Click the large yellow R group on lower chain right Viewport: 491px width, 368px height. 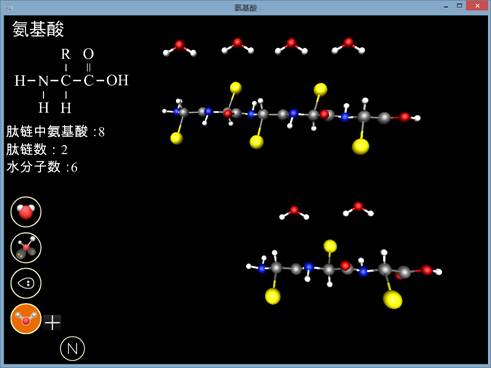[393, 300]
